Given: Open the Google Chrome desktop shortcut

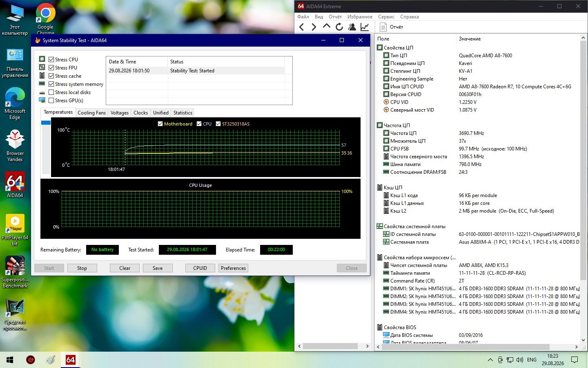Looking at the screenshot, I should pyautogui.click(x=45, y=19).
